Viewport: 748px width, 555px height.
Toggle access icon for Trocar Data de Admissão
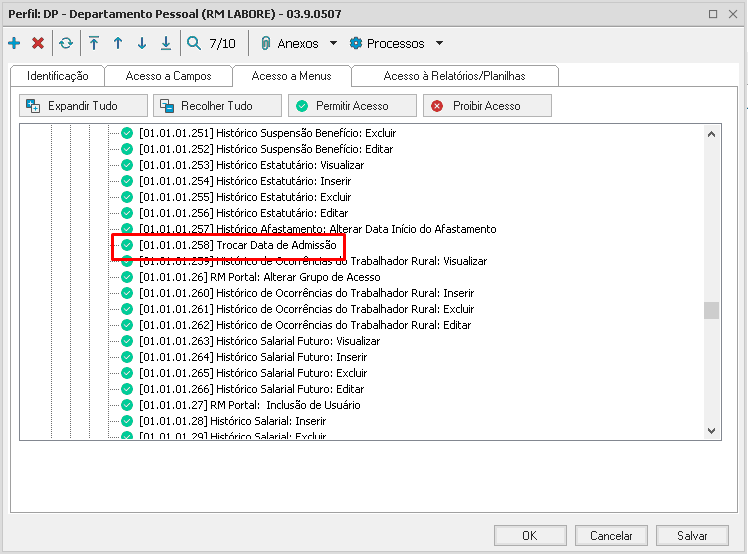[127, 245]
